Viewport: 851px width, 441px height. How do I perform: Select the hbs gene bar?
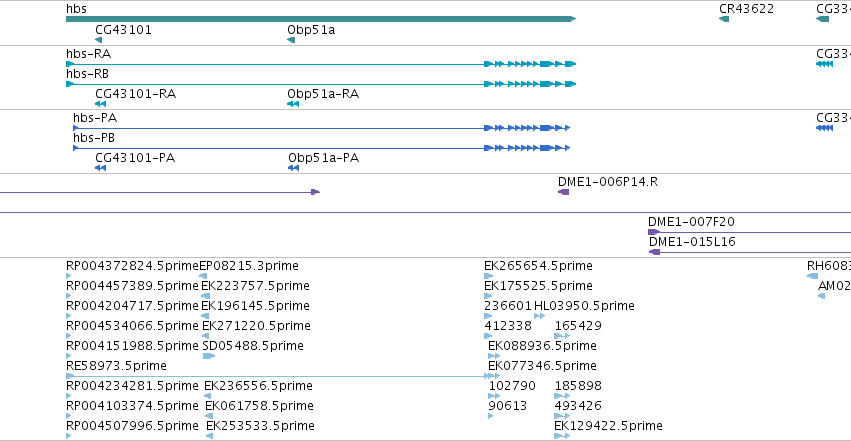[321, 19]
